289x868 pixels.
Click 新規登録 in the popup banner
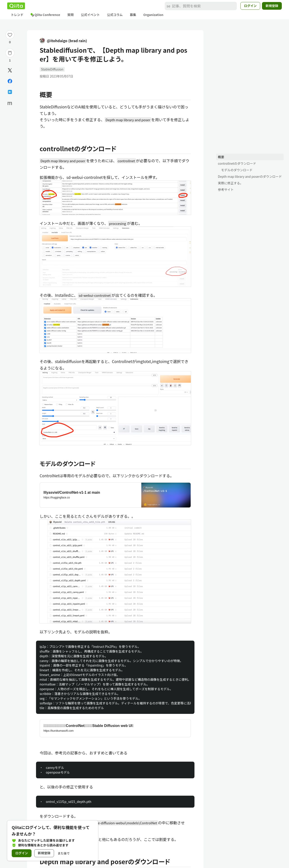[44, 853]
